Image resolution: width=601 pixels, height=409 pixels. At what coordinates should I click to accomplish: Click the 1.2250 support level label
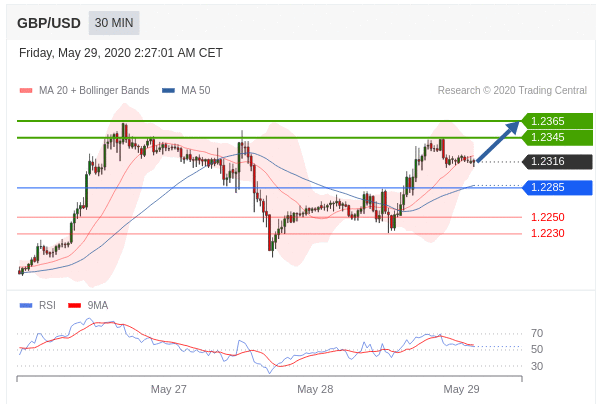[x=547, y=217]
